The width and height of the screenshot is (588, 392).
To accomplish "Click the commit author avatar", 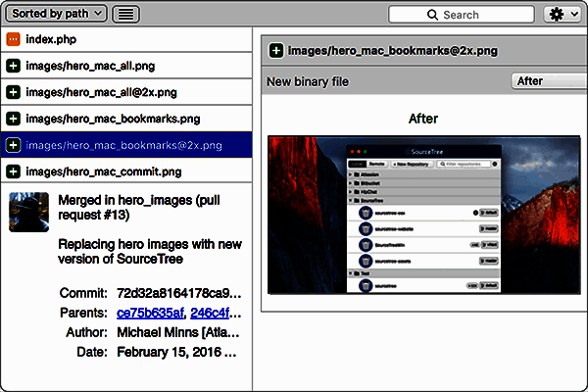I will (28, 212).
